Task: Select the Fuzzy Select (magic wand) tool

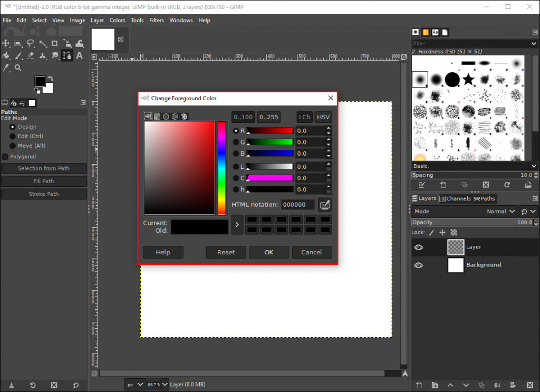Action: (43, 43)
